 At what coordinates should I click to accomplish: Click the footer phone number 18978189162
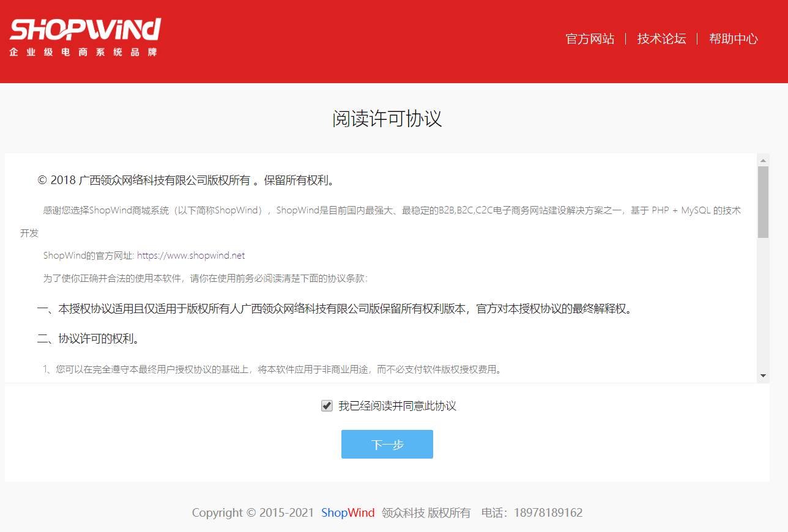(548, 513)
